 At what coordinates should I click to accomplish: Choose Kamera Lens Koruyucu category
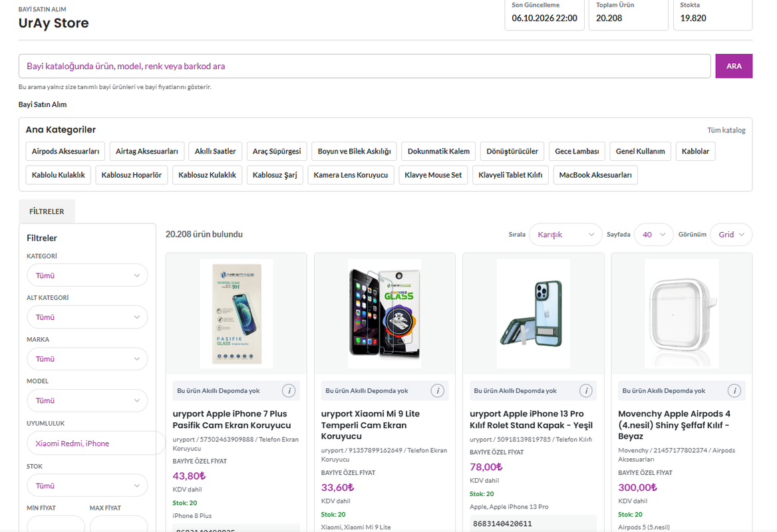(351, 175)
